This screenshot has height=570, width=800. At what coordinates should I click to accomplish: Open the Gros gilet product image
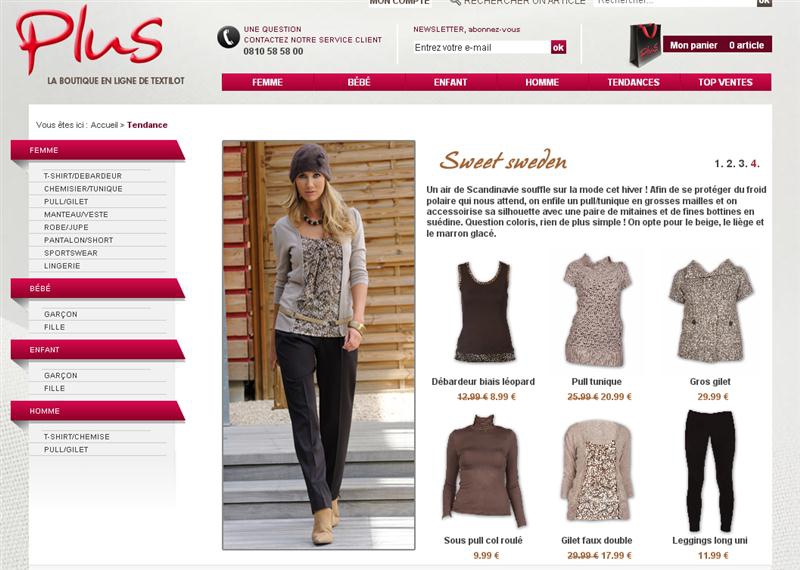pos(710,311)
